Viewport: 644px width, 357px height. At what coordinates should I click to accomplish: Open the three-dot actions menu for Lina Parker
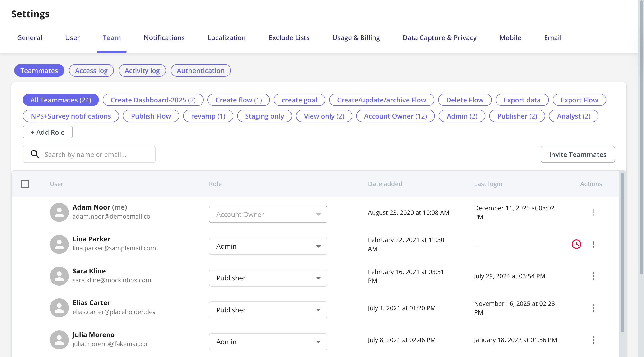tap(593, 244)
